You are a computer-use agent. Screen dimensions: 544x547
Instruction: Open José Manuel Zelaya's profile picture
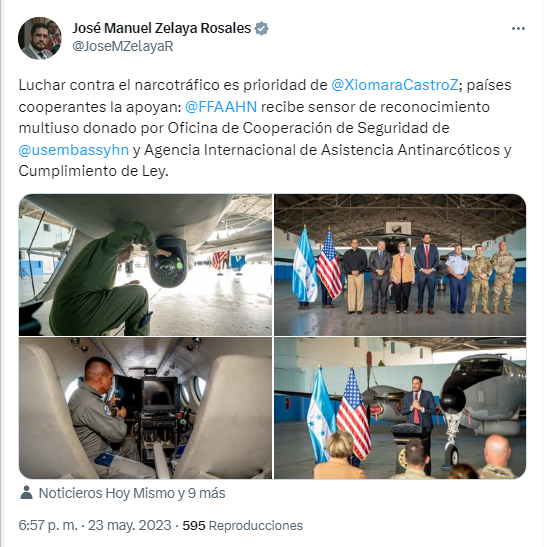click(x=39, y=38)
